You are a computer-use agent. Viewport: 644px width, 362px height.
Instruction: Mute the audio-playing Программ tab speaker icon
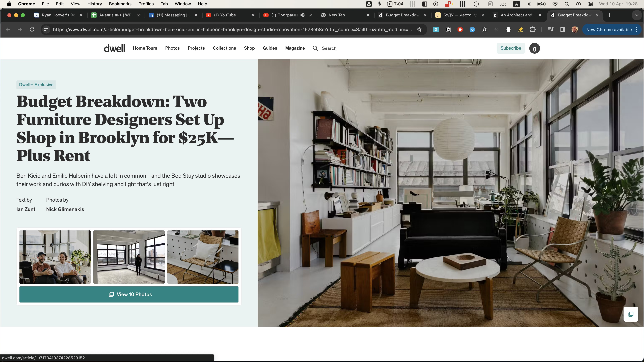(x=303, y=15)
